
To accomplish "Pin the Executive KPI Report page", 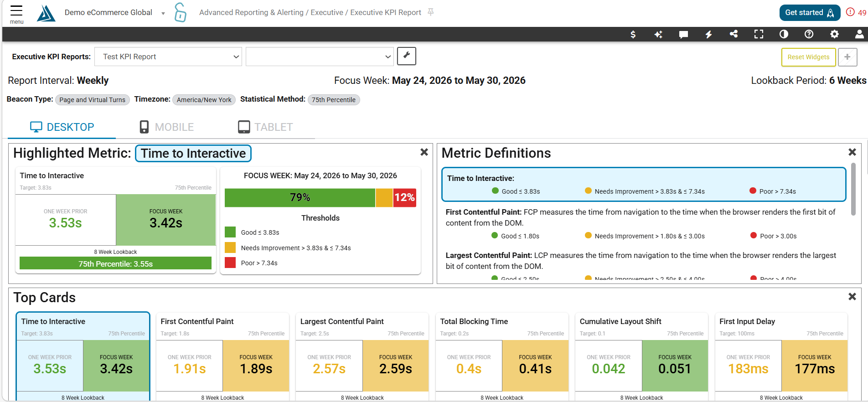I will coord(431,12).
